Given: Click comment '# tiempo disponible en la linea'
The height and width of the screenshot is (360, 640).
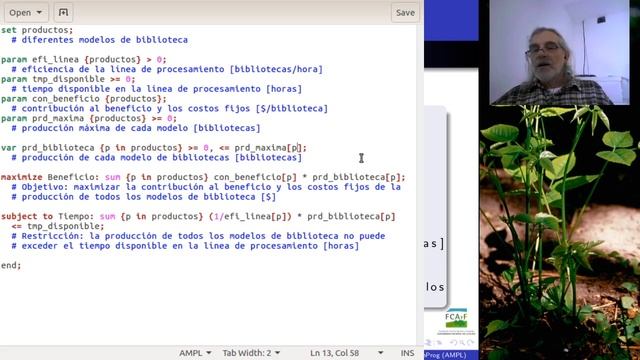Looking at the screenshot, I should pos(157,89).
